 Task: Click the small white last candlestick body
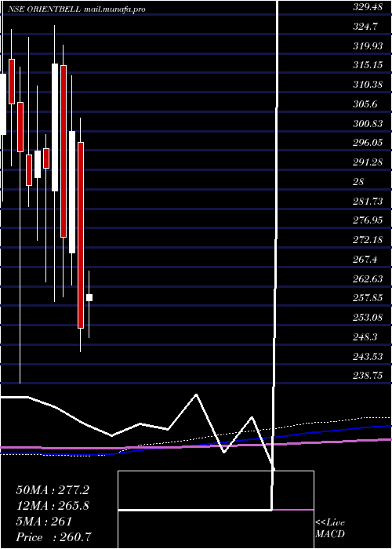tap(89, 297)
